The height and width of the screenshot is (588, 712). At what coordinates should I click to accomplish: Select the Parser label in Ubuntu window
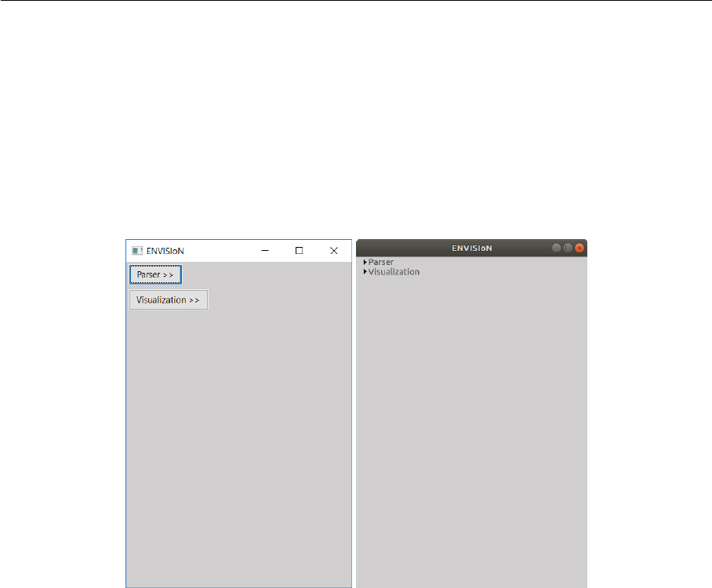381,263
